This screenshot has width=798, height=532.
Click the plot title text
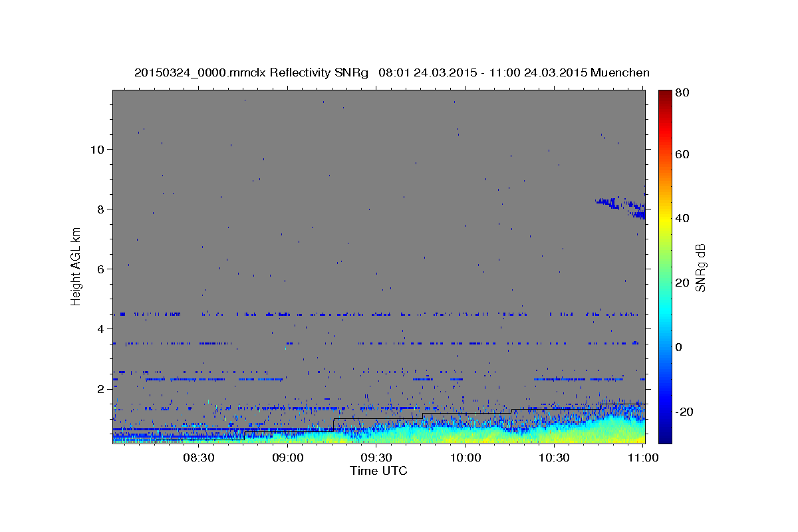(392, 72)
